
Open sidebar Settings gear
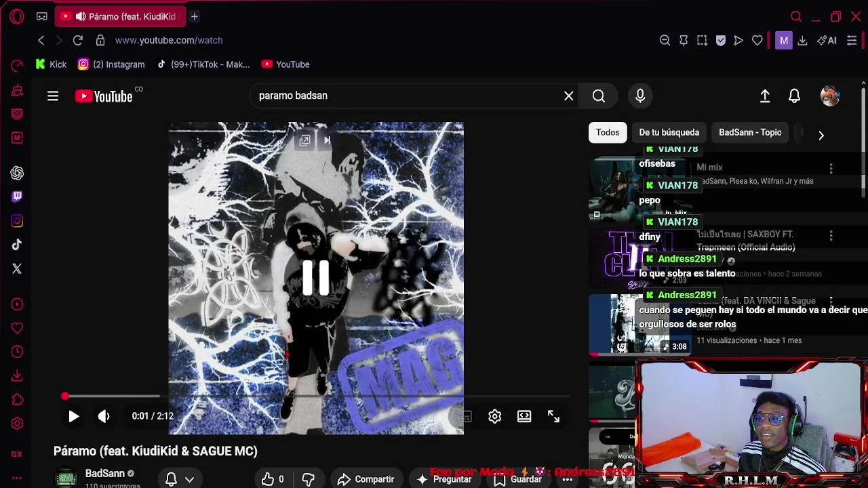[17, 424]
